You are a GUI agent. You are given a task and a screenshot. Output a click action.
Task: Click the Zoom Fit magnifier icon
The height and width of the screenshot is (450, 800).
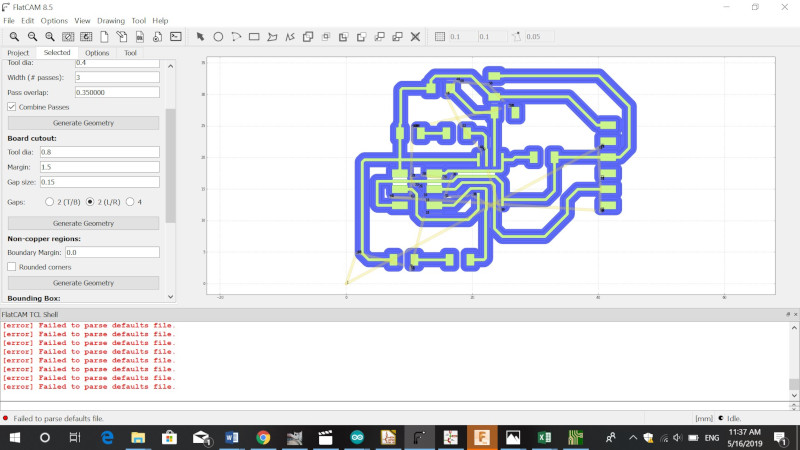click(14, 37)
